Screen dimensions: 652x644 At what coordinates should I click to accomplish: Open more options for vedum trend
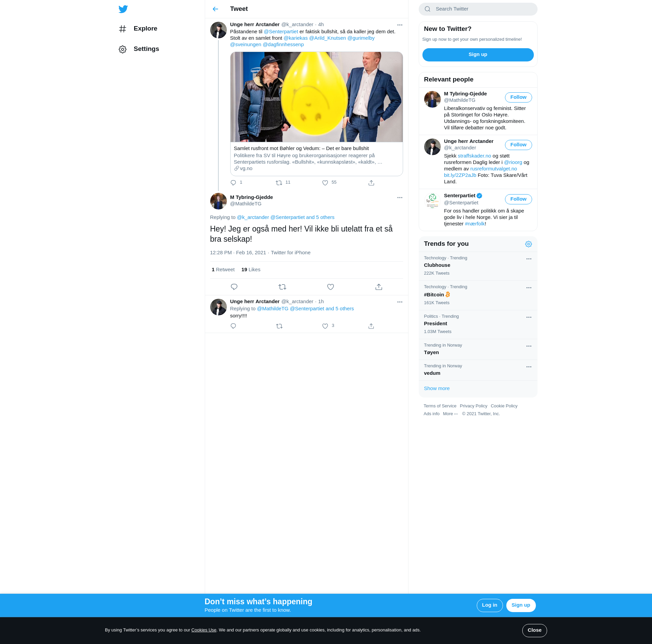click(529, 367)
